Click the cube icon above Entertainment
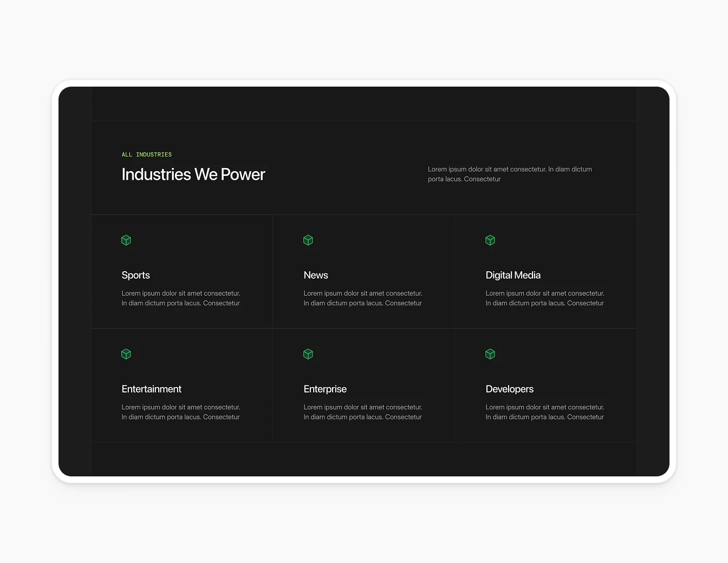 click(126, 354)
